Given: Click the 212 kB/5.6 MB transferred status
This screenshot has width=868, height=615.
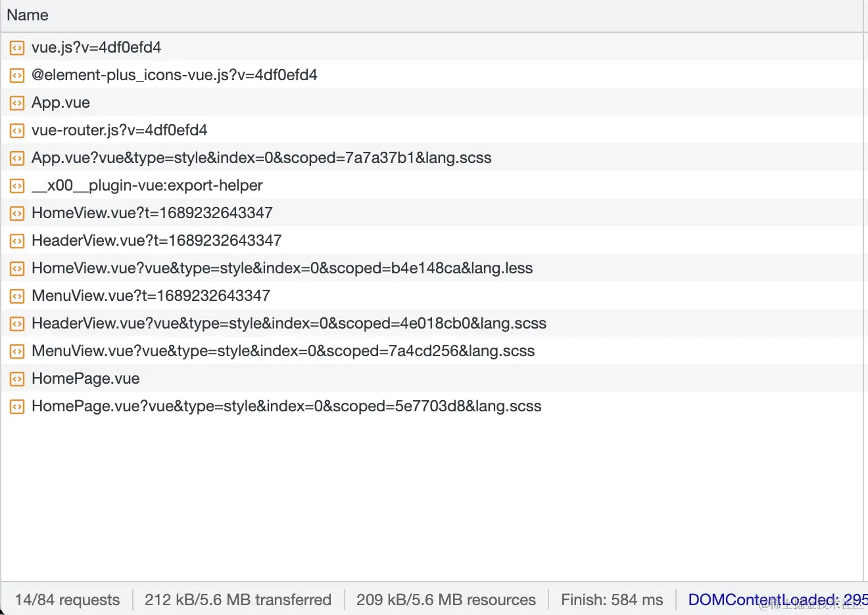Looking at the screenshot, I should [237, 600].
